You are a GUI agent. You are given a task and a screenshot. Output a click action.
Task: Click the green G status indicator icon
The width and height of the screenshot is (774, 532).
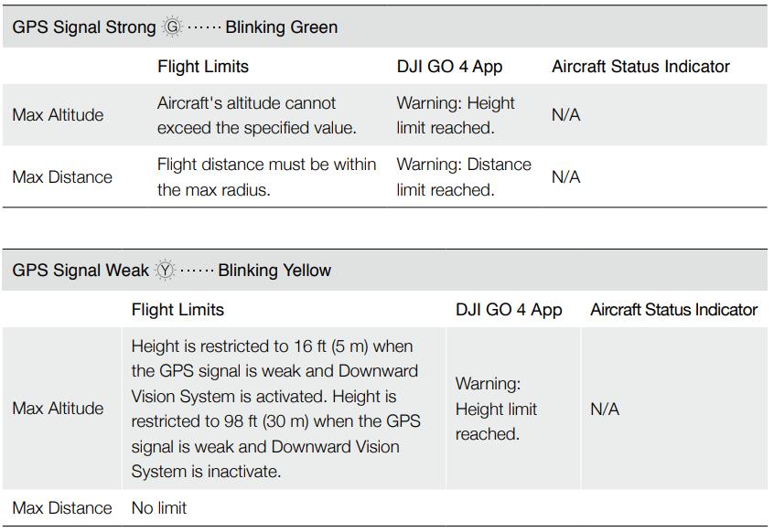pos(172,27)
